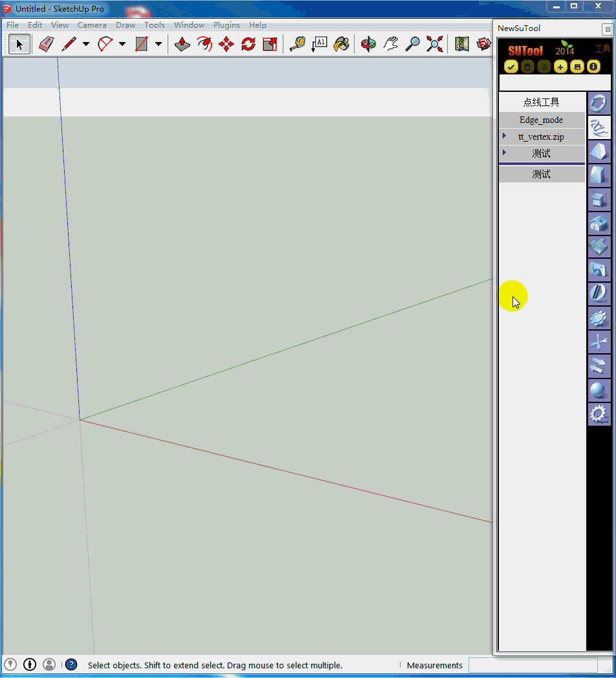Open the swap arrows category in SUTool sidebar
The image size is (616, 678).
pos(599,366)
